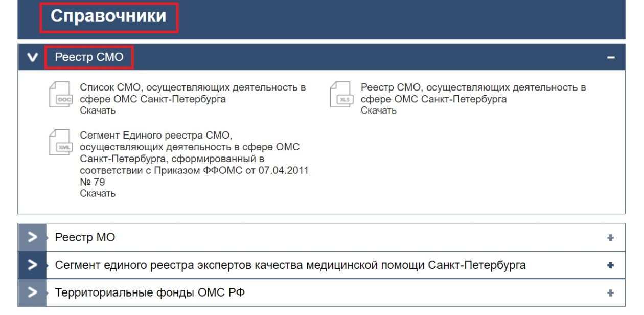Select the Реестр СМО section title
The image size is (644, 315).
[x=89, y=57]
